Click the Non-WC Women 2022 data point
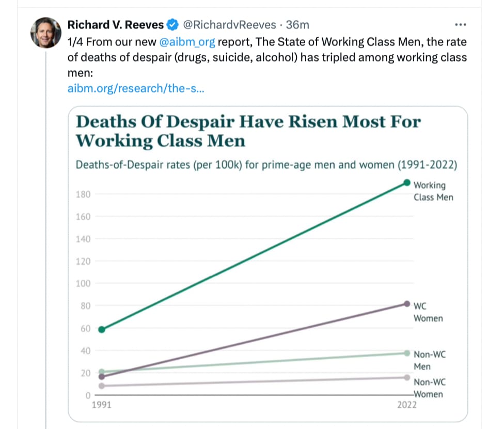The width and height of the screenshot is (504, 429). pyautogui.click(x=406, y=377)
